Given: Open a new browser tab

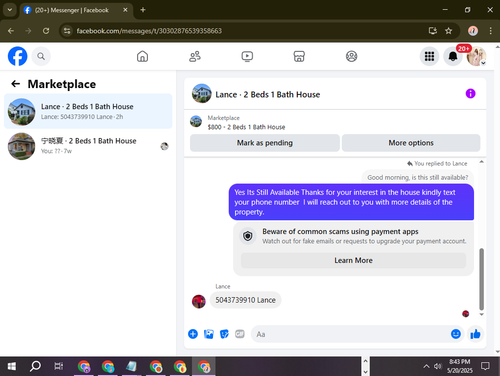Looking at the screenshot, I should (143, 10).
